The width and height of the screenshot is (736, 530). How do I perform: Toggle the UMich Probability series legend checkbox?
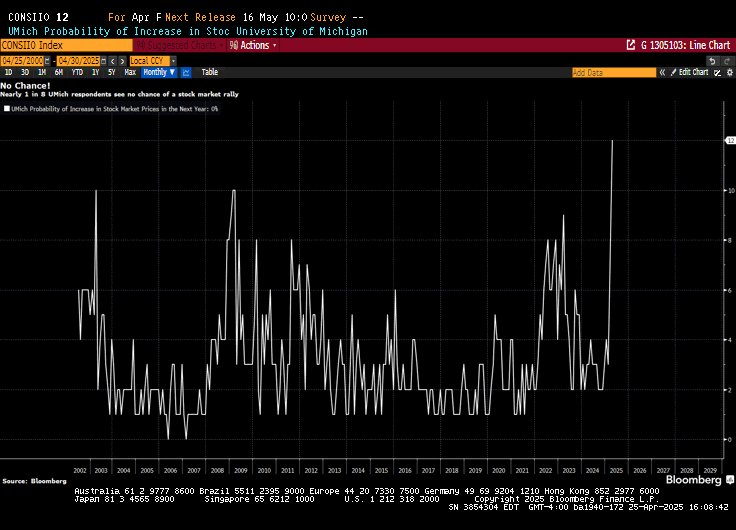(6, 108)
